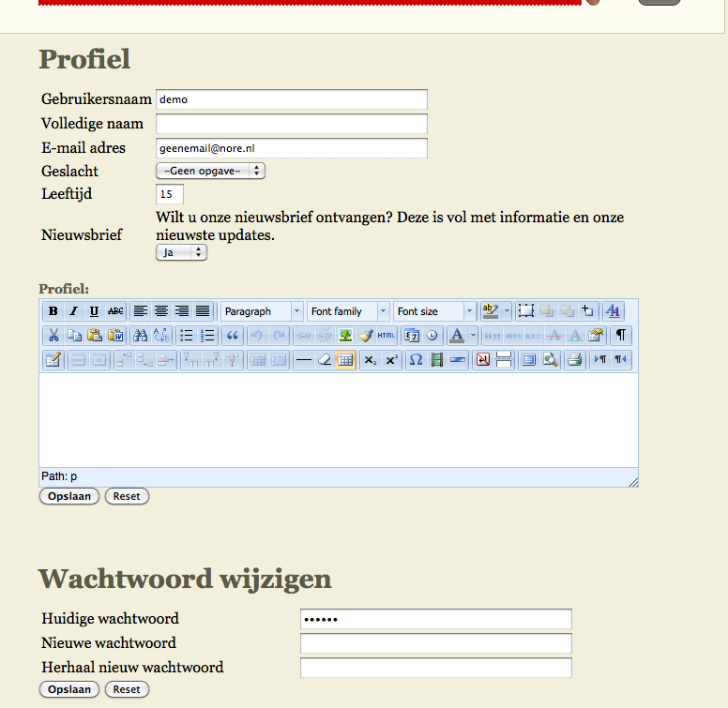The height and width of the screenshot is (708, 728).
Task: Expand the highlight color picker arrow
Action: tap(507, 311)
